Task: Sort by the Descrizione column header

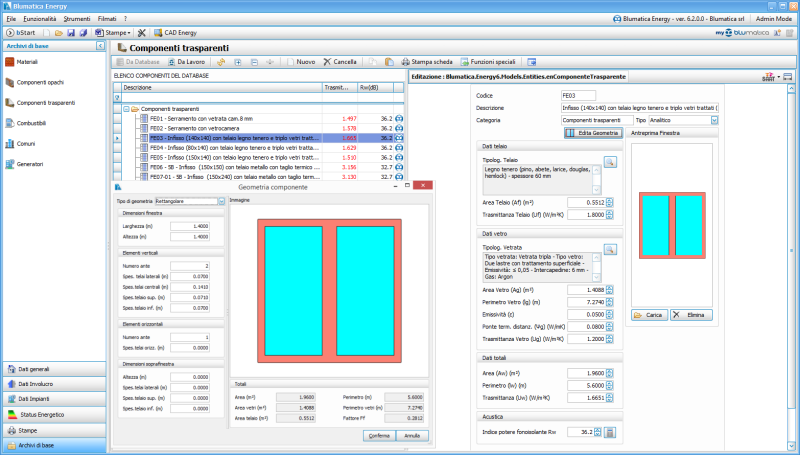Action: click(x=222, y=87)
